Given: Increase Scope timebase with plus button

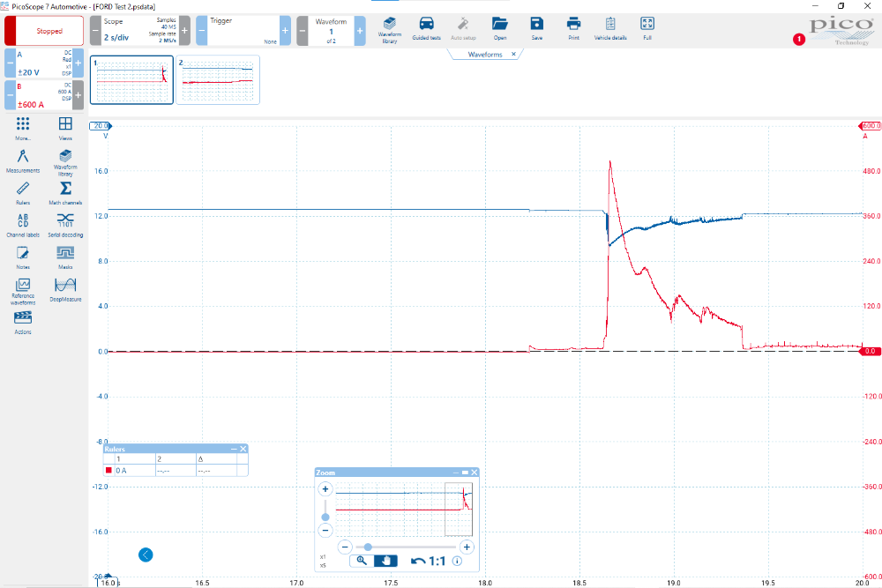Looking at the screenshot, I should pyautogui.click(x=185, y=31).
